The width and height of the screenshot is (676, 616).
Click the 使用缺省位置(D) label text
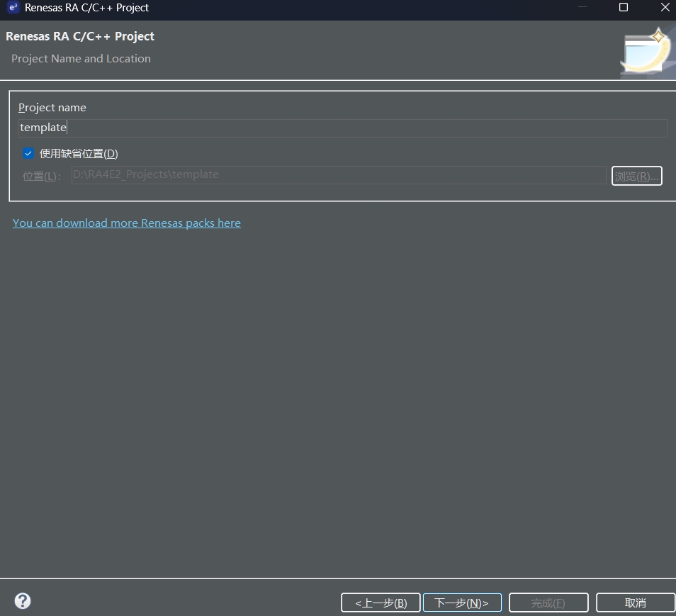(x=79, y=153)
